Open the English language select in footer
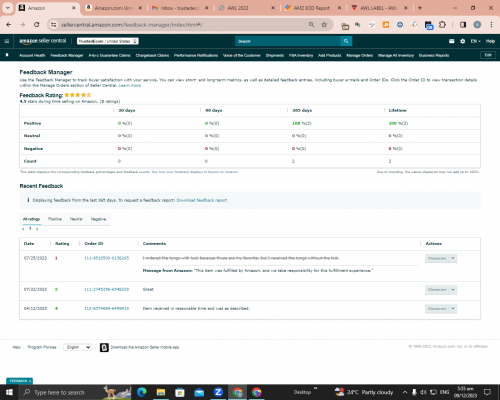Screen dimensions: 500x400 [78, 347]
